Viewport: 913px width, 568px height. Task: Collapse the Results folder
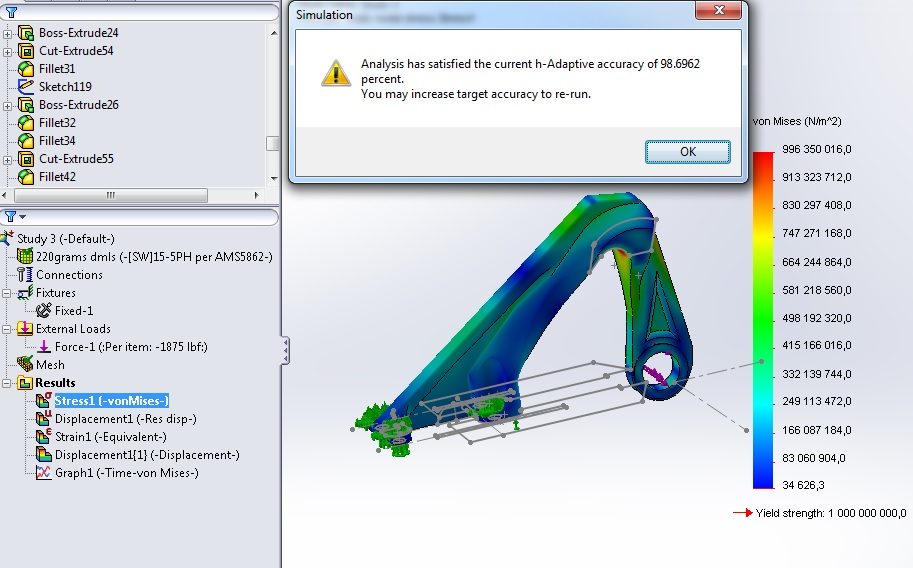[x=6, y=383]
